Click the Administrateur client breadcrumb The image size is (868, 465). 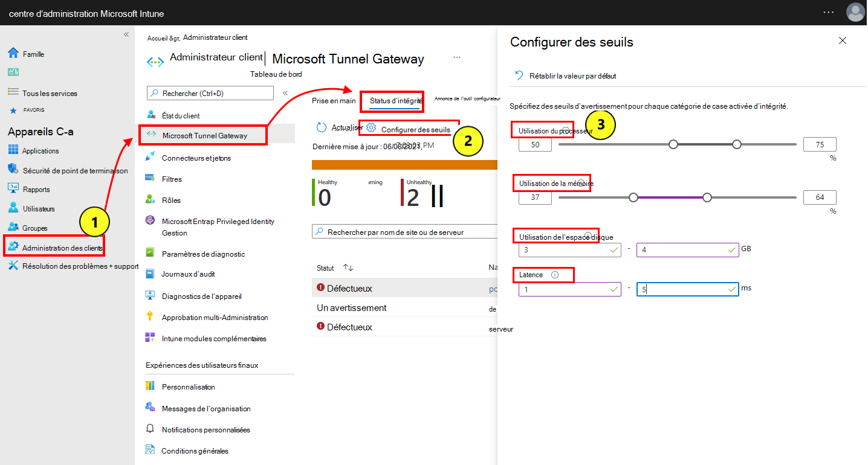pos(215,37)
